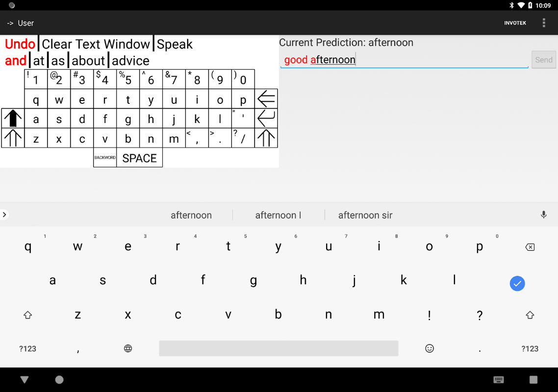
Task: Choose the 'afternoon I' suggestion
Action: point(279,215)
